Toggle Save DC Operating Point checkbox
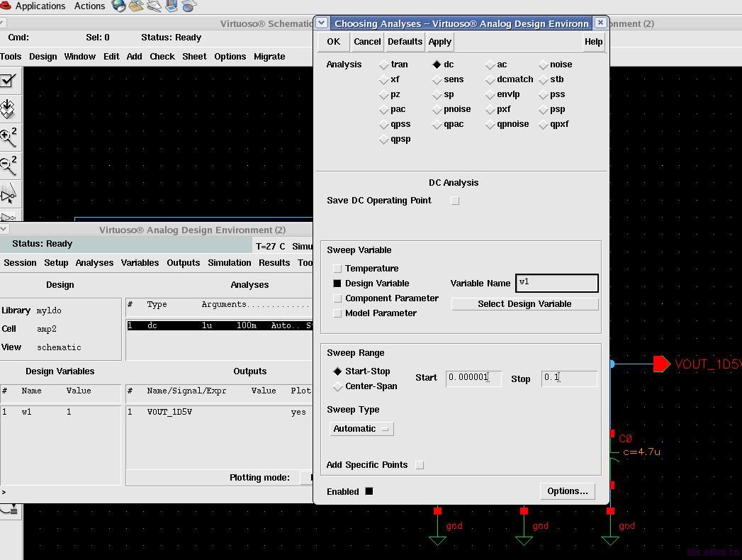The width and height of the screenshot is (742, 560). (455, 201)
